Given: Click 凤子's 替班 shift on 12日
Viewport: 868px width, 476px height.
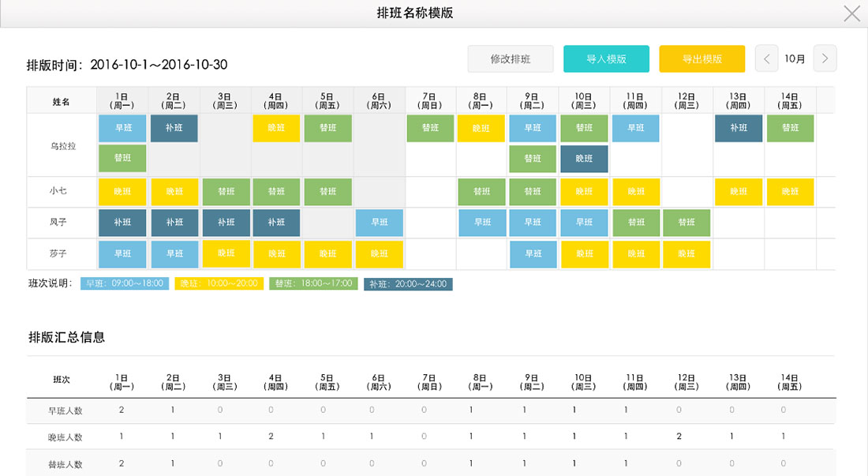Looking at the screenshot, I should [687, 223].
